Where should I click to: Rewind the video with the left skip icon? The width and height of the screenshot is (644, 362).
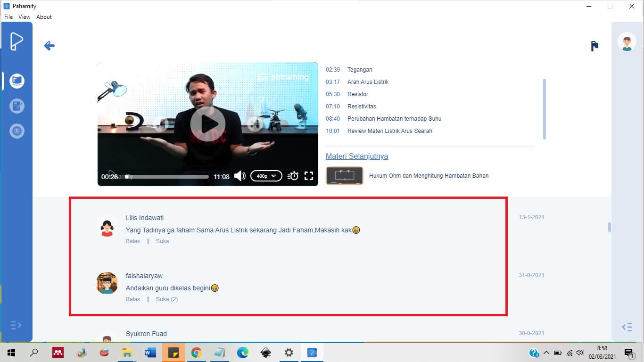coord(162,124)
